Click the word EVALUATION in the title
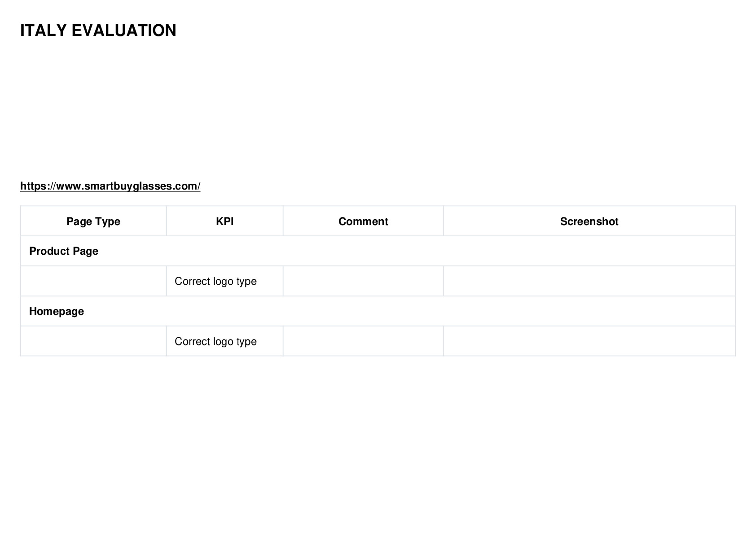The width and height of the screenshot is (756, 535). pyautogui.click(x=124, y=31)
